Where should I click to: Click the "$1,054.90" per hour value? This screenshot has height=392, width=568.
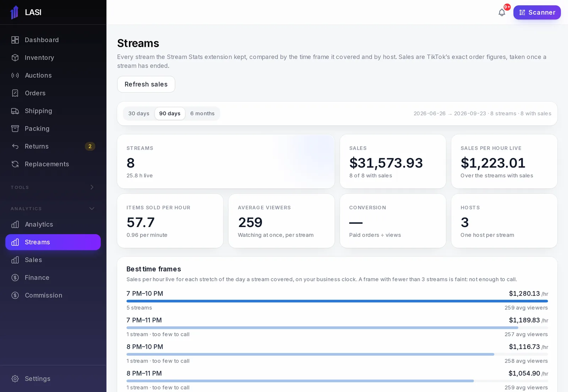524,374
